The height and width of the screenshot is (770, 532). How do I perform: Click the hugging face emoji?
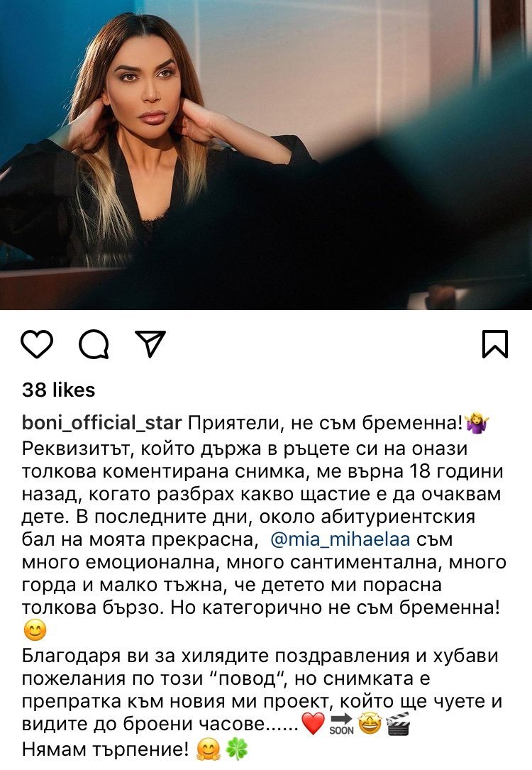(x=208, y=749)
